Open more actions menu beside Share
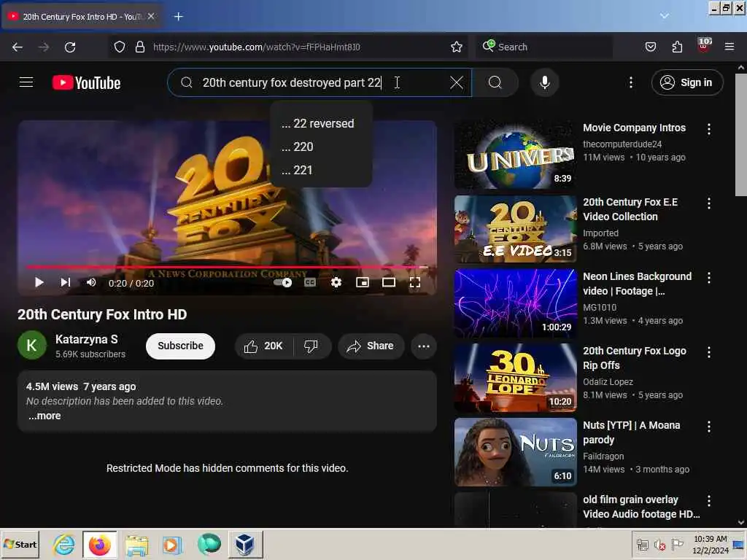Image resolution: width=747 pixels, height=560 pixels. (424, 346)
